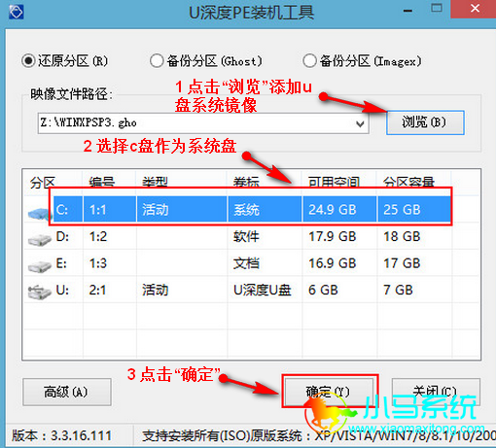Click the 6 GB free space cell

(323, 290)
